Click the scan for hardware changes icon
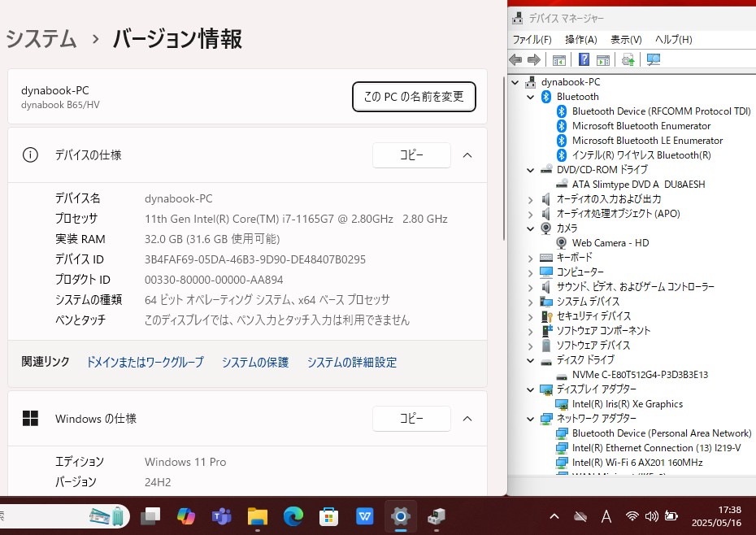 [654, 60]
